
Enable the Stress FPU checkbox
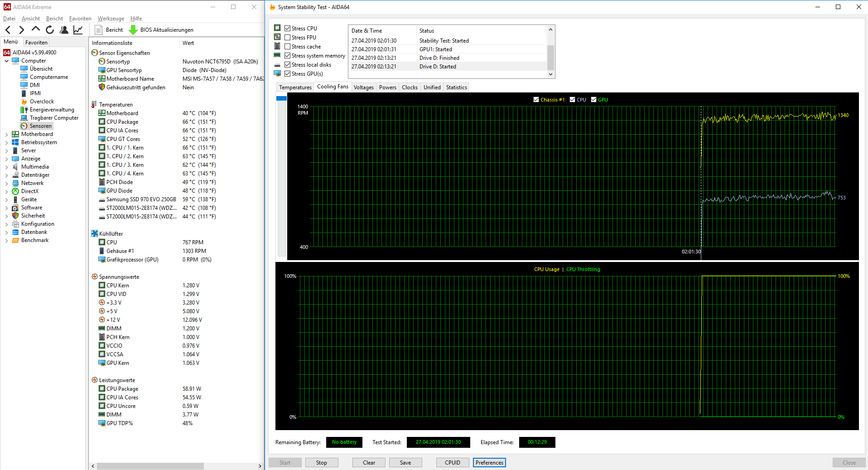(x=287, y=38)
